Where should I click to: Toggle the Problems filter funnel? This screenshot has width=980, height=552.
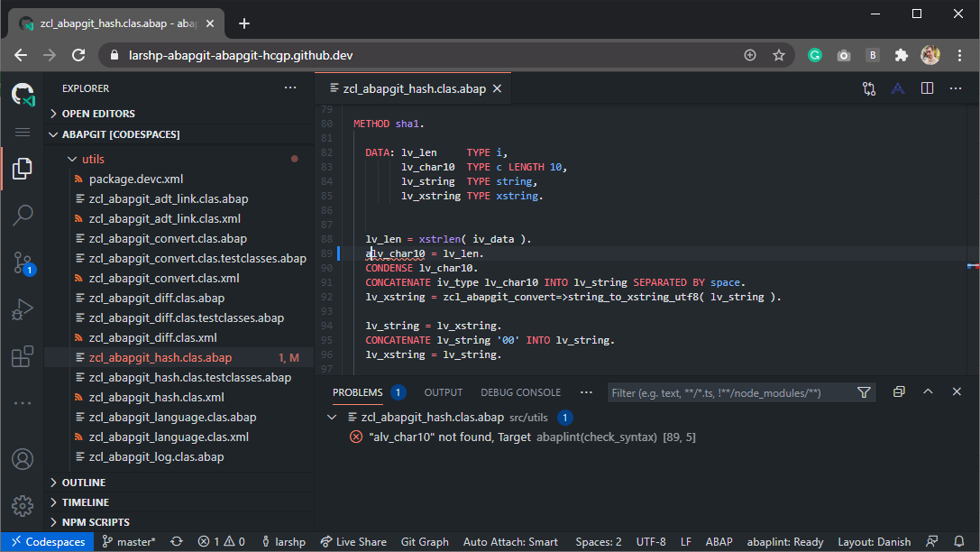pyautogui.click(x=864, y=391)
